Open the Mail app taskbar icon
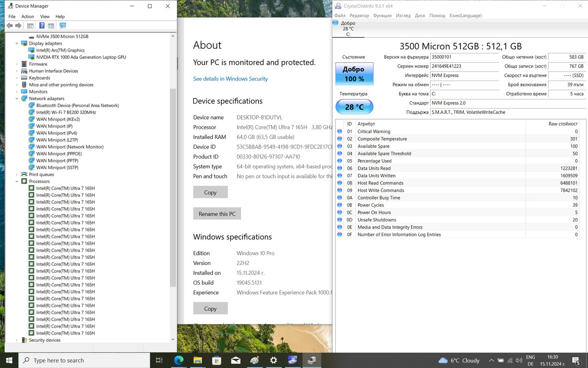Screen dimensions: 588x368 point(235,360)
